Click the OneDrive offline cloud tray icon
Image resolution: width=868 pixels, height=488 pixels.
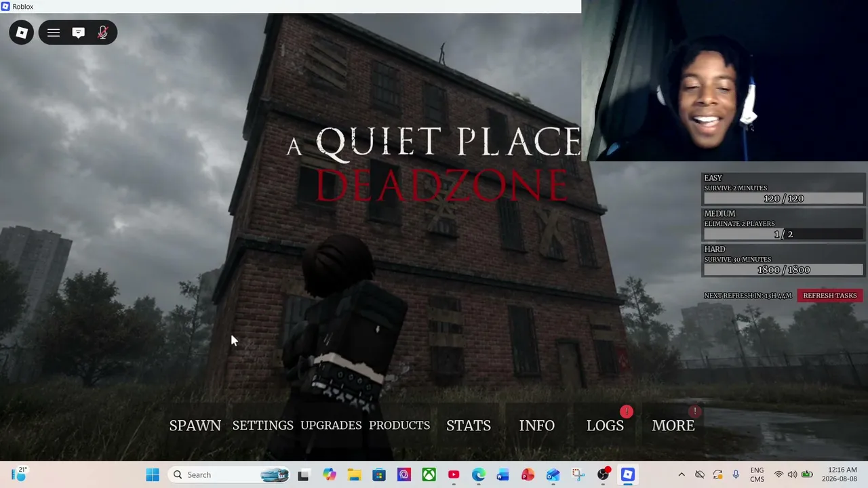(700, 474)
